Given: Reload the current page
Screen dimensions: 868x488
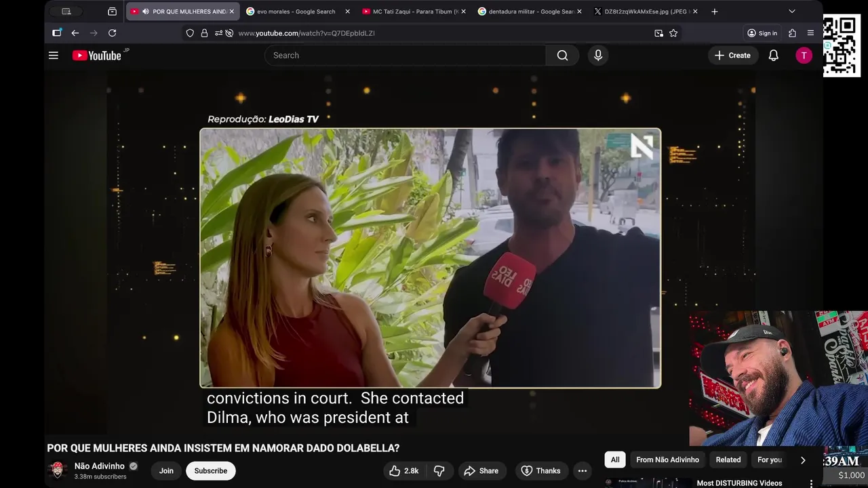Looking at the screenshot, I should coord(113,33).
